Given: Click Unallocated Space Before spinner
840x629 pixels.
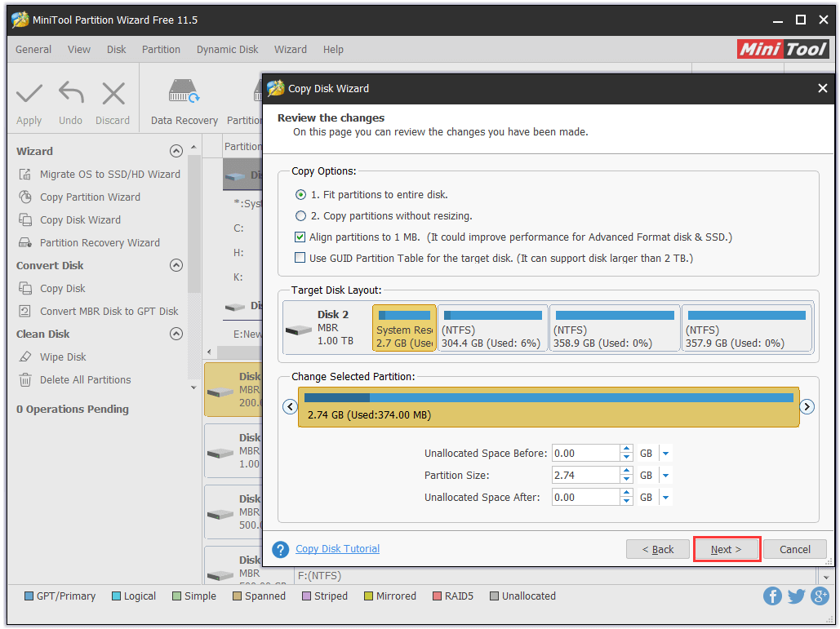Looking at the screenshot, I should pyautogui.click(x=626, y=454).
